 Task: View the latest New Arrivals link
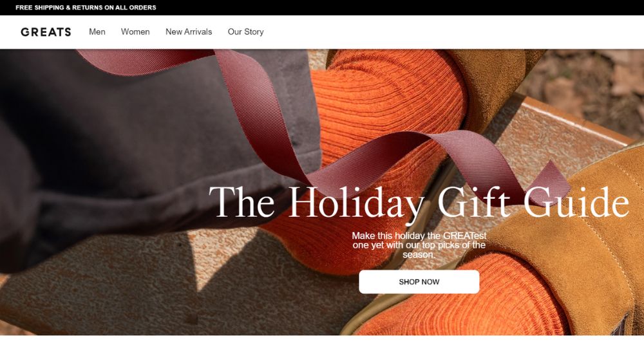click(189, 32)
